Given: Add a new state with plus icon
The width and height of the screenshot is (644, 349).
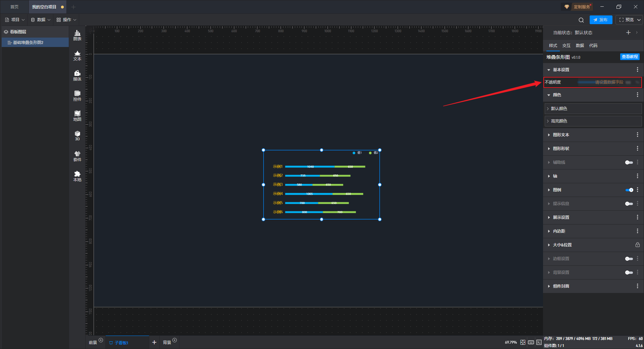Looking at the screenshot, I should [x=628, y=33].
